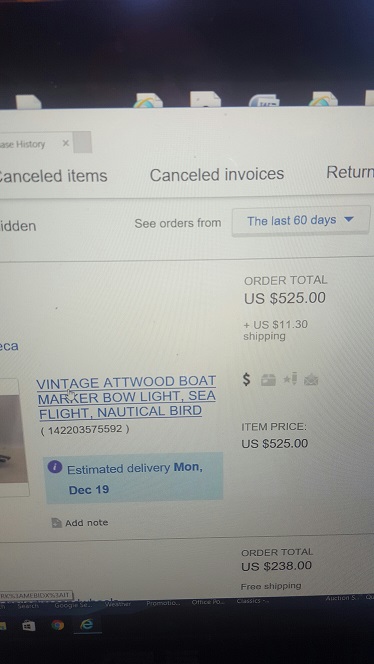Image resolution: width=374 pixels, height=664 pixels.
Task: Click the blue info icon beside Estimated delivery
Action: [x=55, y=468]
